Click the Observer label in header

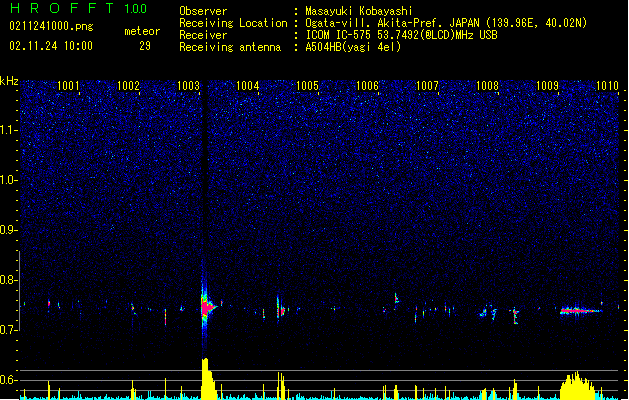point(203,11)
